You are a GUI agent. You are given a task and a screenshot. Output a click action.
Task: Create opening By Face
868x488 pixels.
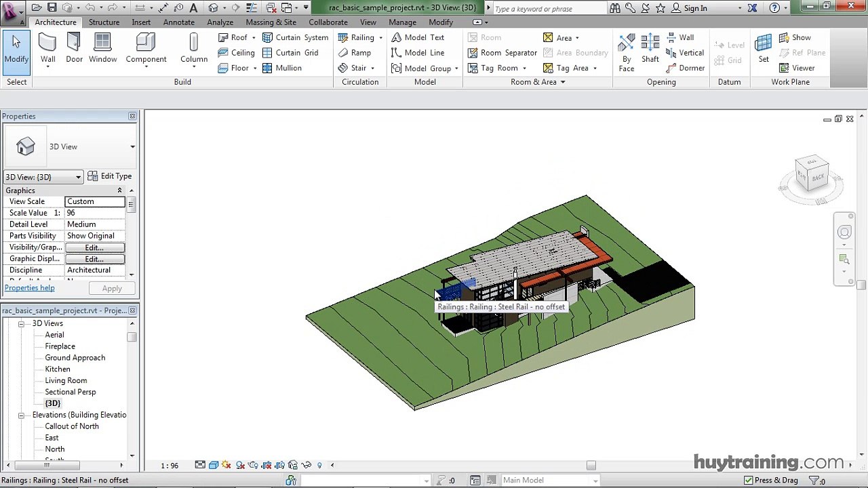pos(627,52)
